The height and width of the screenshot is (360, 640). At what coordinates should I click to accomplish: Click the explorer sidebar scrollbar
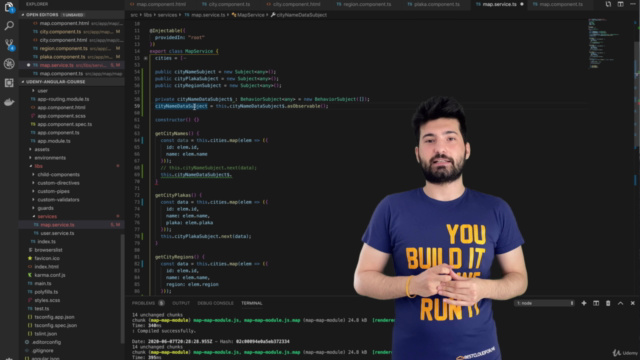pyautogui.click(x=122, y=288)
